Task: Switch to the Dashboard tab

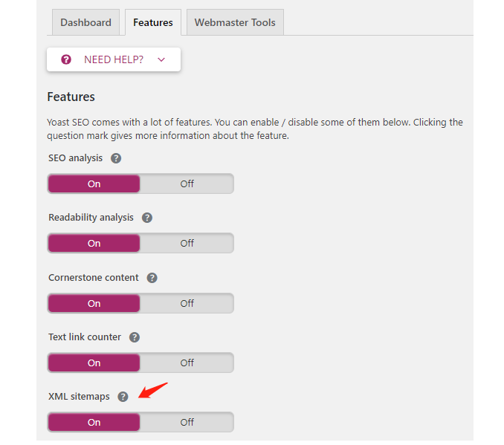Action: point(85,22)
